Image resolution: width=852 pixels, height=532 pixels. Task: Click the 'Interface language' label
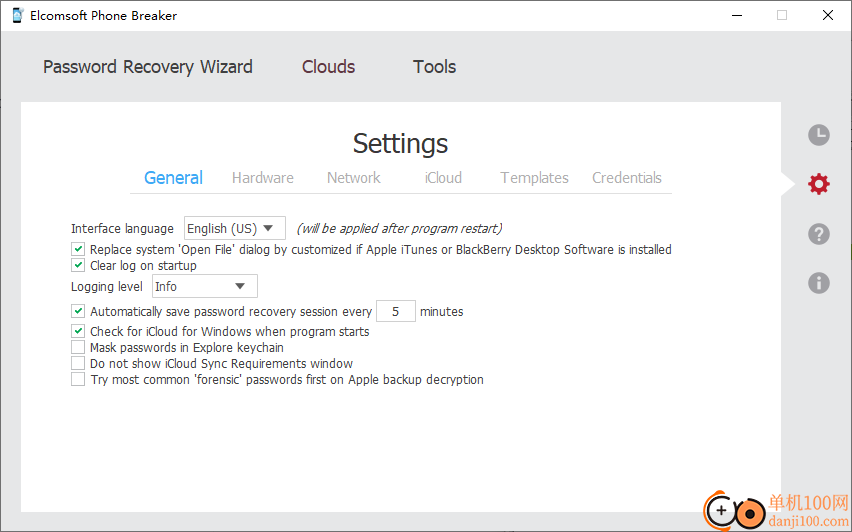(122, 229)
